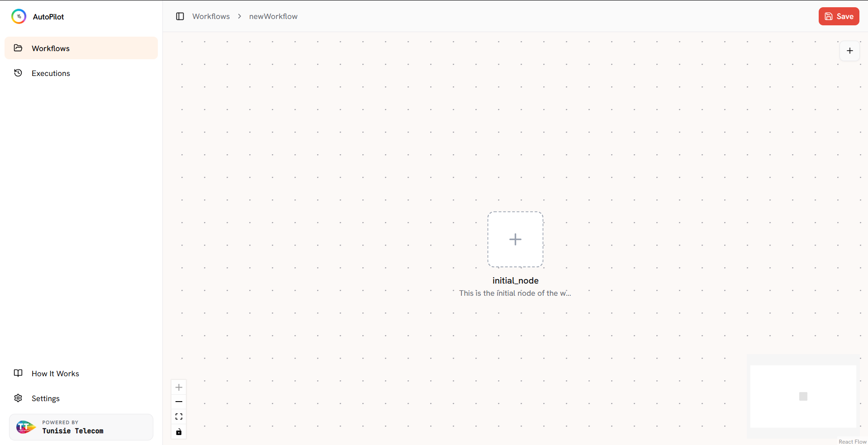This screenshot has height=445, width=868.
Task: Click the dashed initial node plus box
Action: click(515, 239)
